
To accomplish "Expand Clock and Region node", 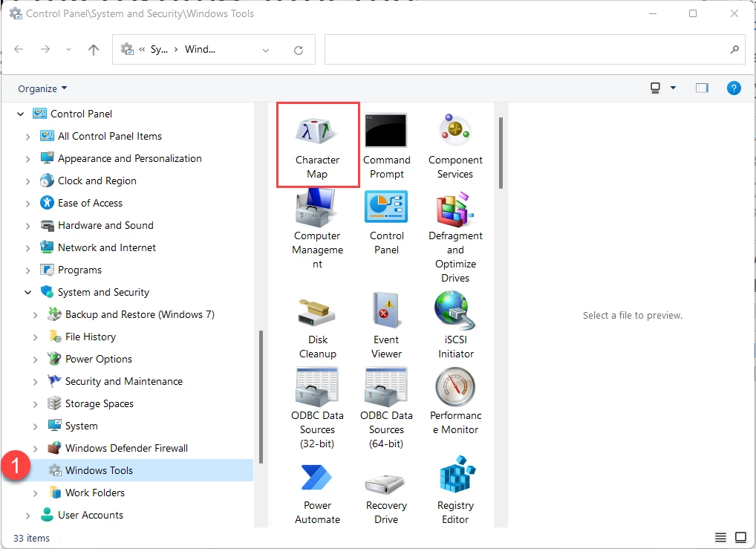I will (28, 181).
